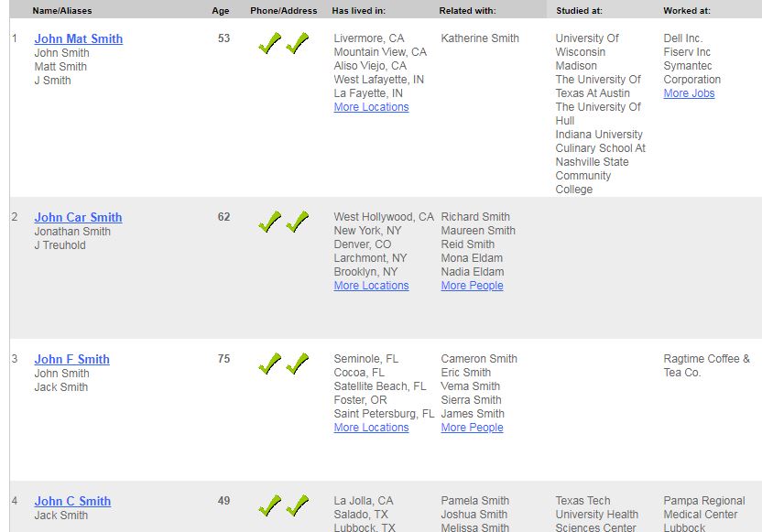Click second green checkmark for John F Smith

point(297,364)
